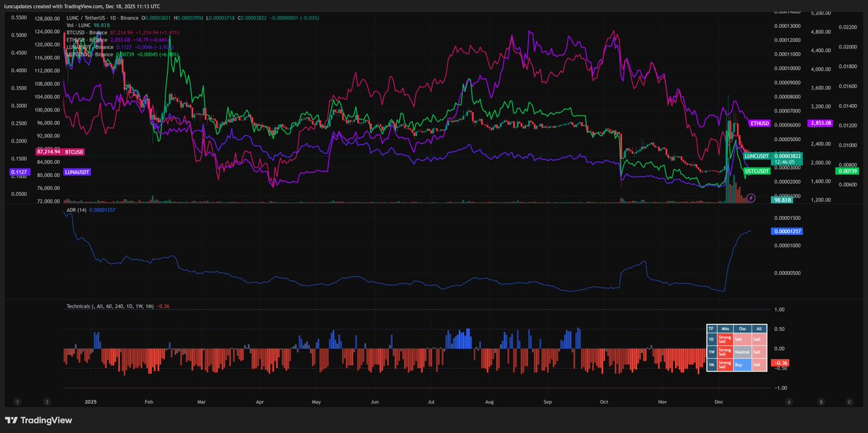
Task: Click the ETHUSD purple series label
Action: coord(759,124)
